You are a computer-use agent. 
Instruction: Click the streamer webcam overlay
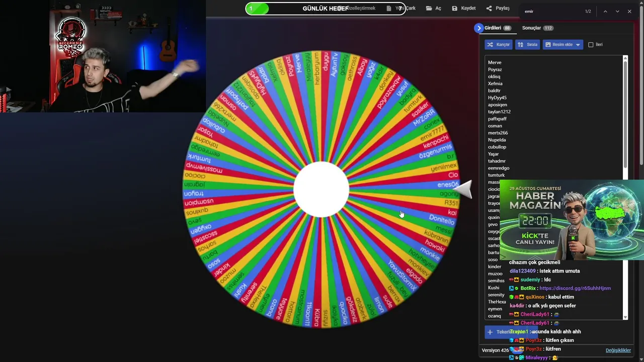click(x=103, y=56)
